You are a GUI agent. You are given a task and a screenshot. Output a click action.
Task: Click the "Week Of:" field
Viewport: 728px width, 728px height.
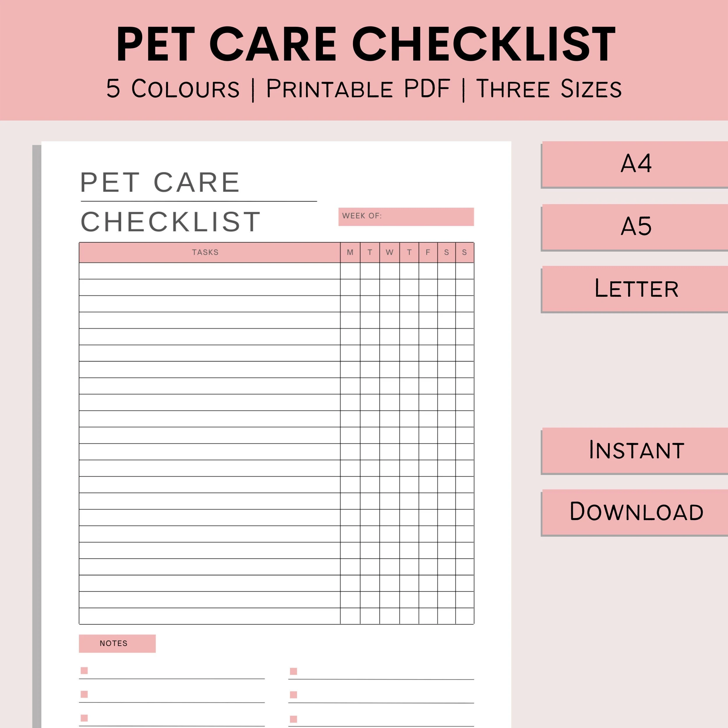[x=406, y=217]
